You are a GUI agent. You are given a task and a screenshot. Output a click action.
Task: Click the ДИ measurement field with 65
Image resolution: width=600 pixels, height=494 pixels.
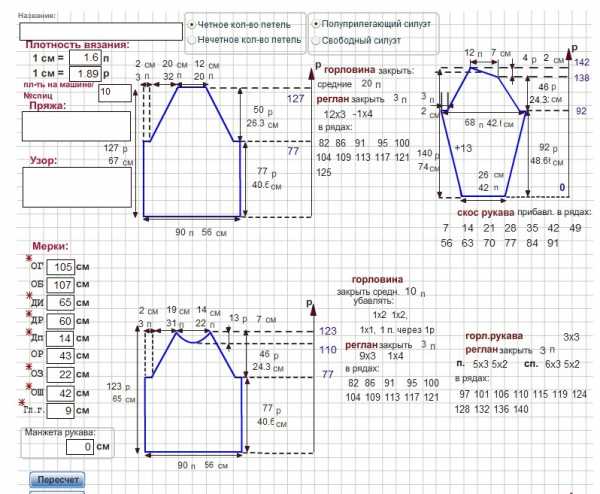pos(62,302)
